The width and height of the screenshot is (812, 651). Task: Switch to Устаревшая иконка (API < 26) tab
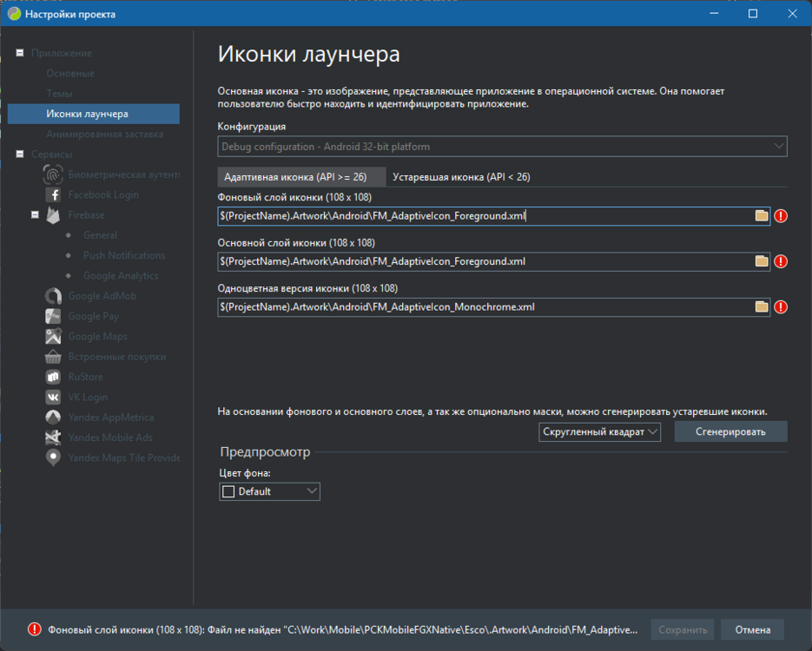(x=461, y=177)
